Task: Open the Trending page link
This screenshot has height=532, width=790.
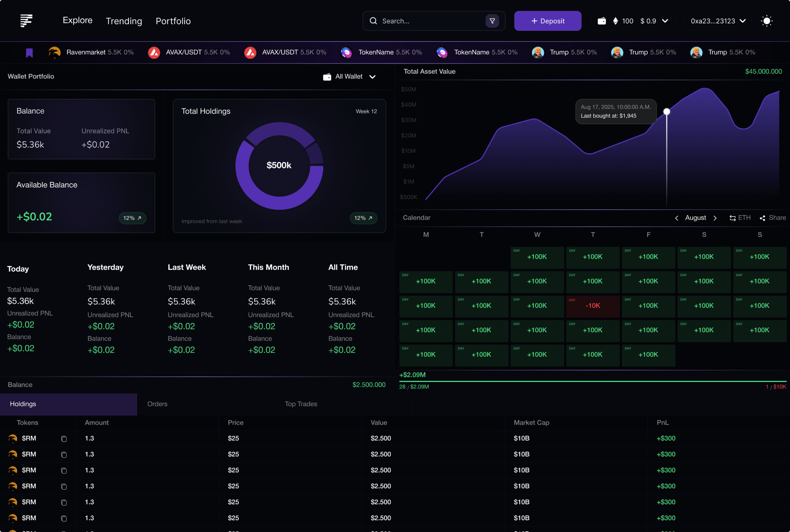Action: (x=124, y=21)
